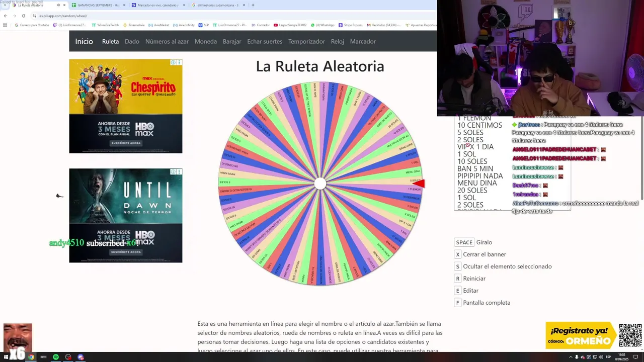
Task: Open Números al azar tool
Action: pos(167,41)
